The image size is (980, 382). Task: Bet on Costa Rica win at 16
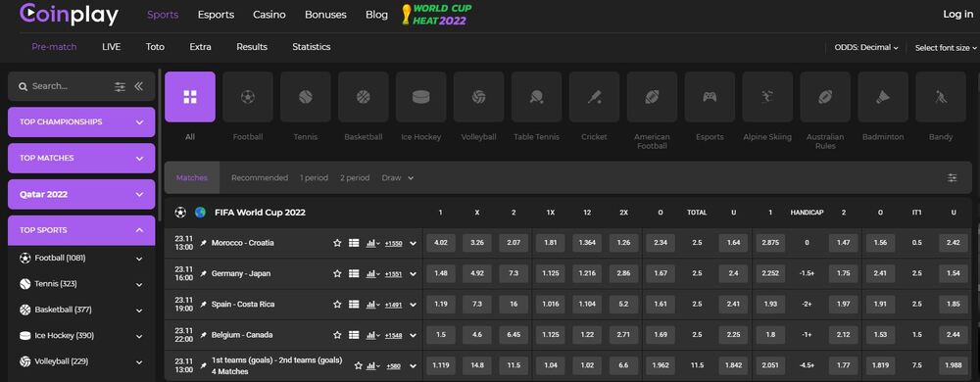pos(514,304)
